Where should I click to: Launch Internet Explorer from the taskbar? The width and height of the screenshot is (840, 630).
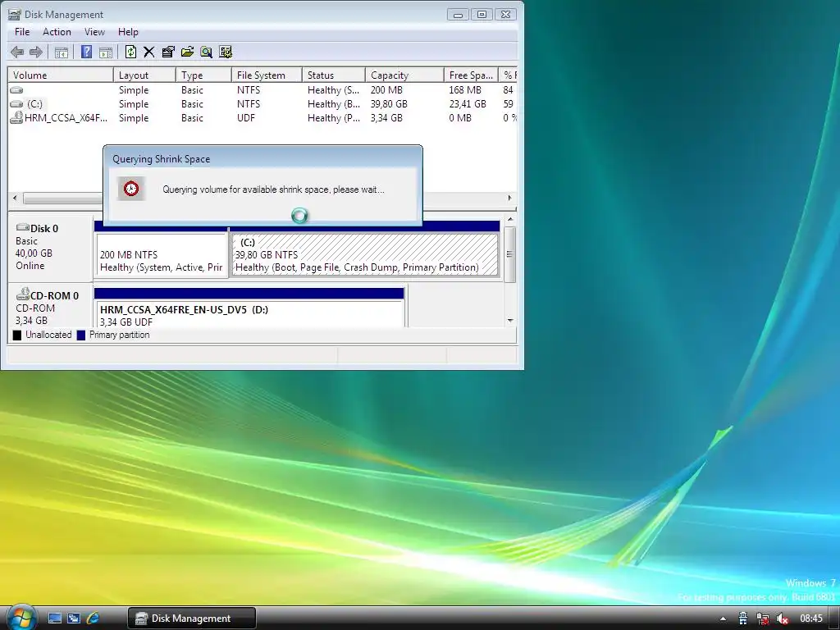93,618
